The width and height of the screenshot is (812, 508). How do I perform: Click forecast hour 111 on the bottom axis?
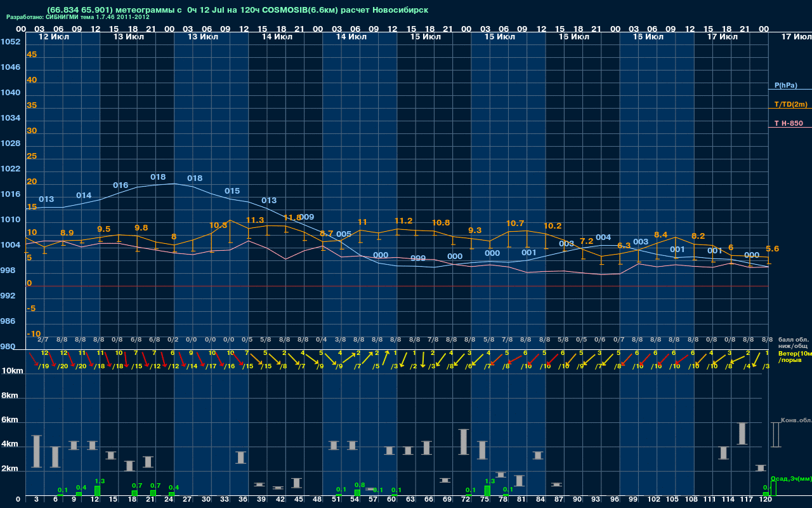click(x=709, y=500)
